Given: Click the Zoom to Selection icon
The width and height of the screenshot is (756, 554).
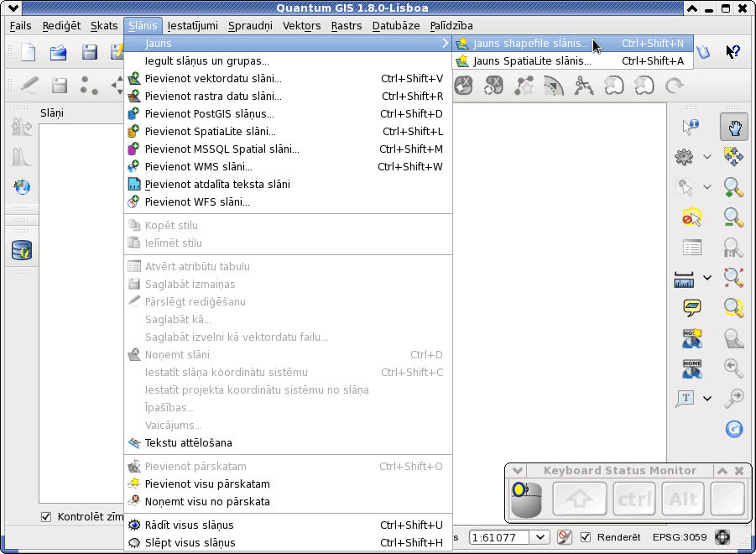Looking at the screenshot, I should point(733,307).
